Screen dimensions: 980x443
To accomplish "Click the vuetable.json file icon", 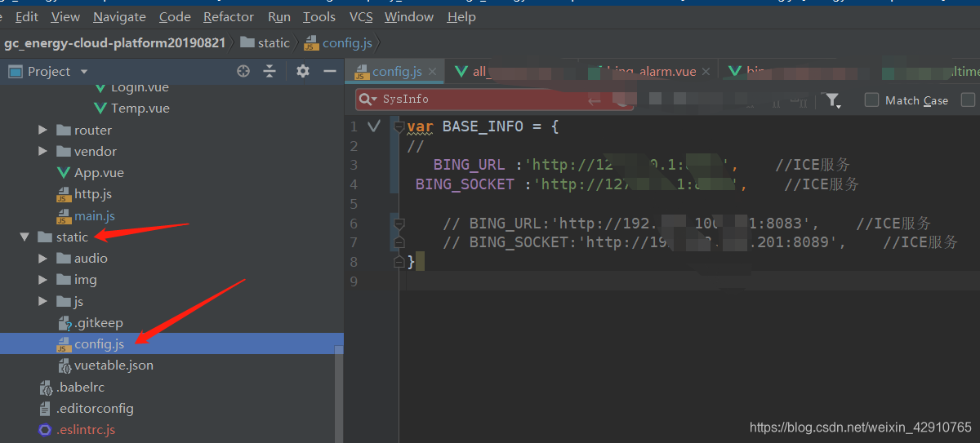I will [x=65, y=365].
